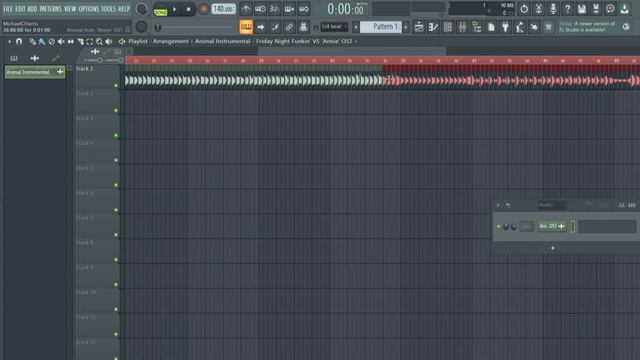The image size is (640, 360).
Task: Stop playback with the stop button
Action: coord(189,9)
